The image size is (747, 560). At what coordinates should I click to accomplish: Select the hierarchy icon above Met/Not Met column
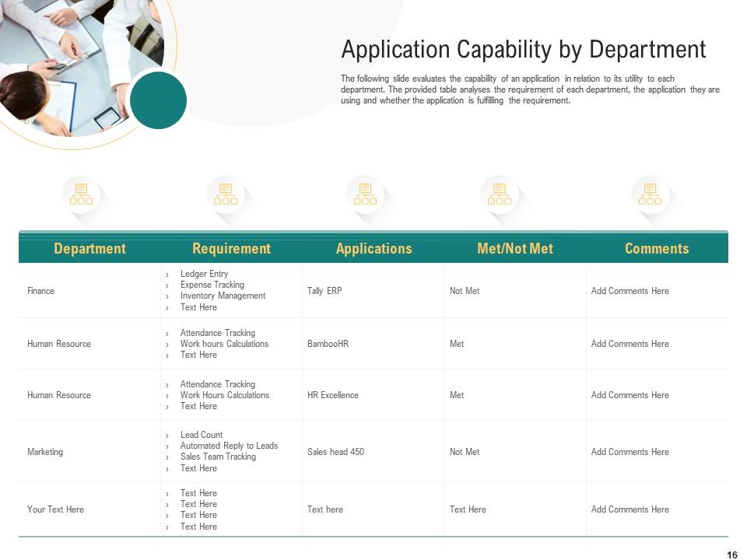(x=499, y=193)
